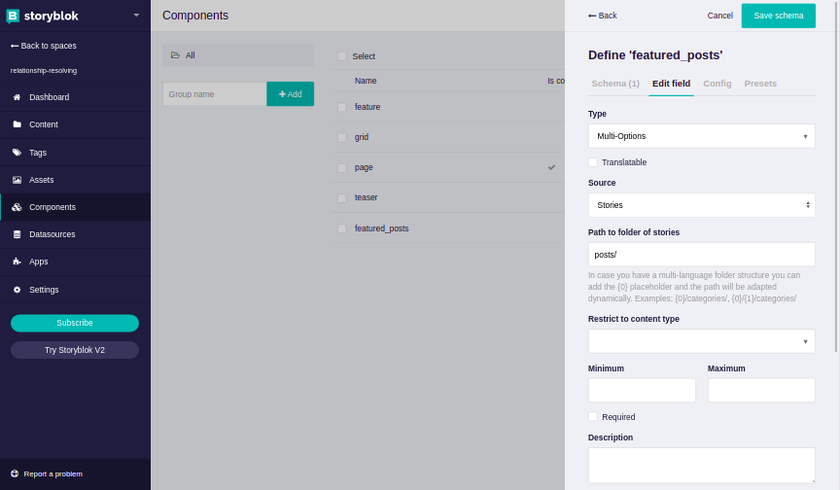
Task: Open the Source dropdown showing Stories
Action: [701, 205]
